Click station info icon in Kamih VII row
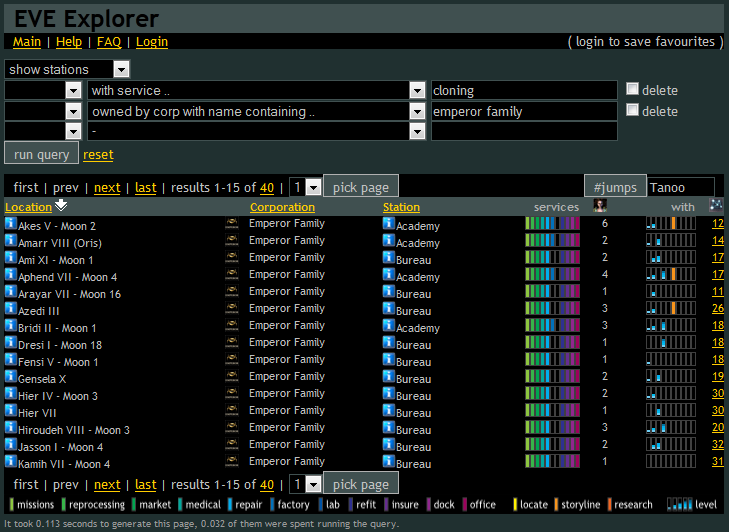 point(389,462)
